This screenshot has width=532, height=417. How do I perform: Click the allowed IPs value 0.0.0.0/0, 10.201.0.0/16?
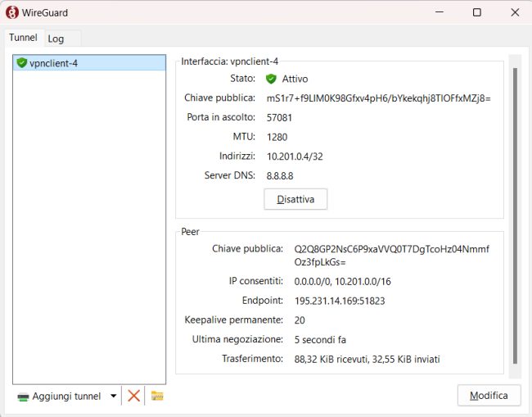click(x=342, y=282)
